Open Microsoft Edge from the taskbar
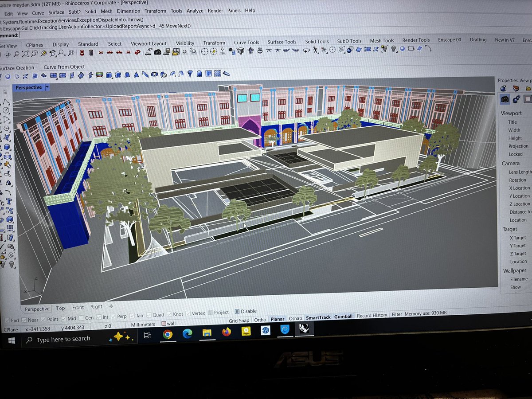The image size is (532, 399). (187, 334)
